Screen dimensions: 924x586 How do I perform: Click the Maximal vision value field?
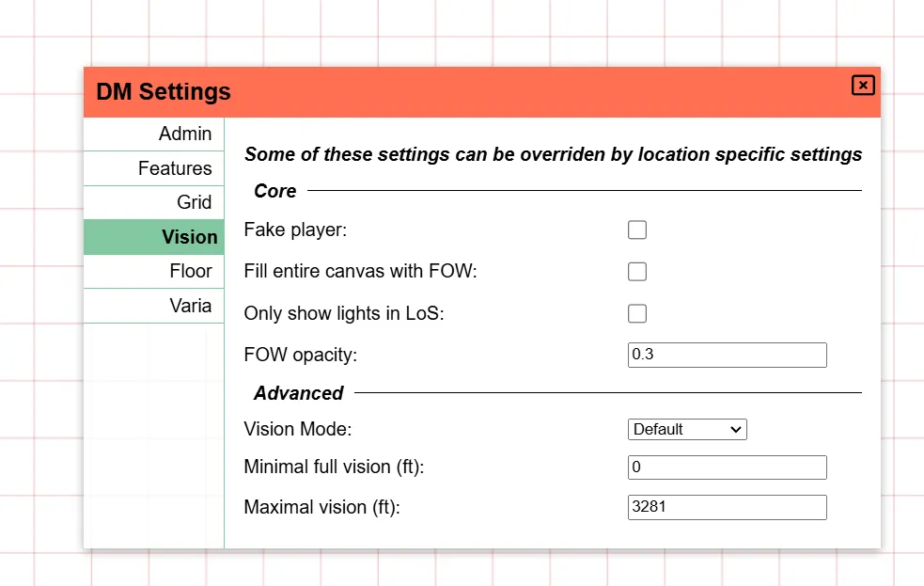[x=727, y=507]
